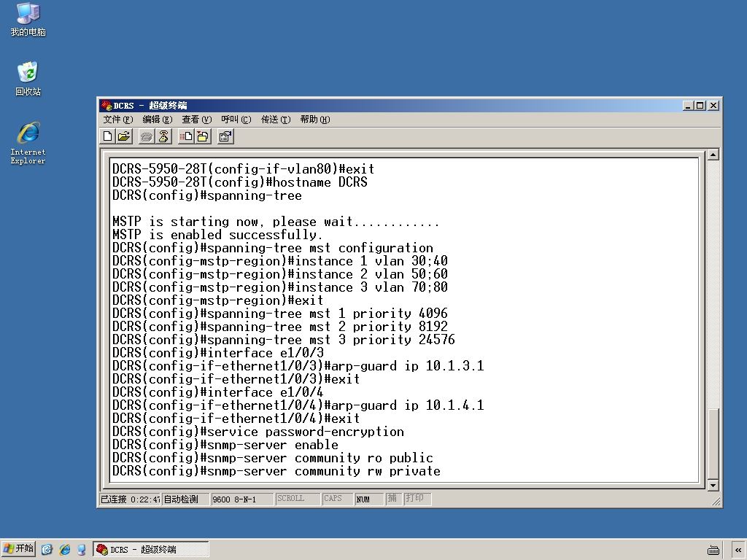Click CAPS status bar indicator
This screenshot has width=747, height=560.
[x=337, y=499]
